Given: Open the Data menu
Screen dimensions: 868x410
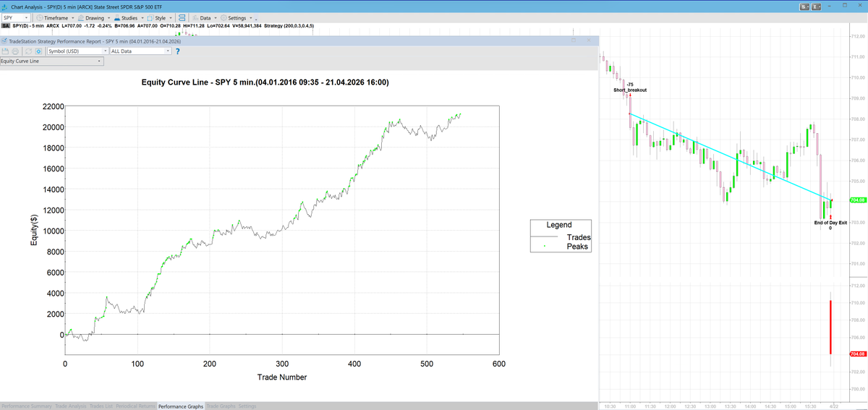Looking at the screenshot, I should coord(205,17).
